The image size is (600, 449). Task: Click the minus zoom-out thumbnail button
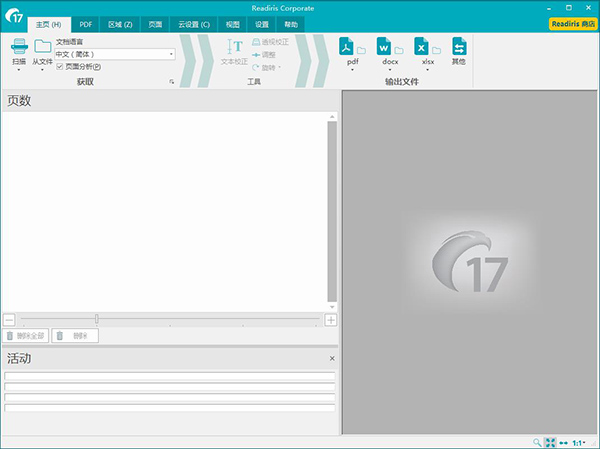point(9,320)
